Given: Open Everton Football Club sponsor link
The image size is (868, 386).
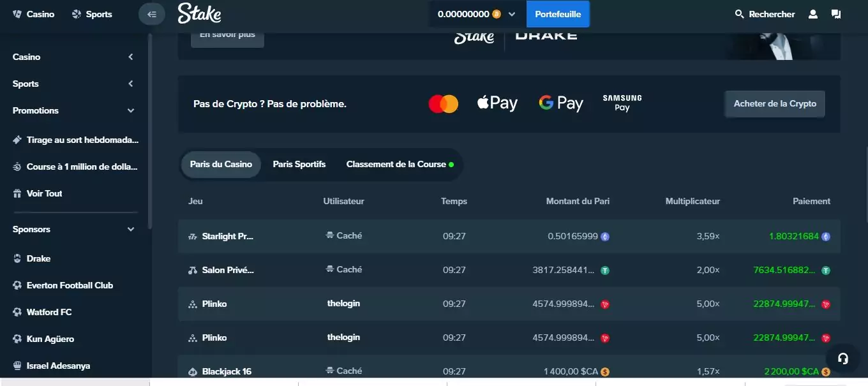Looking at the screenshot, I should click(70, 285).
